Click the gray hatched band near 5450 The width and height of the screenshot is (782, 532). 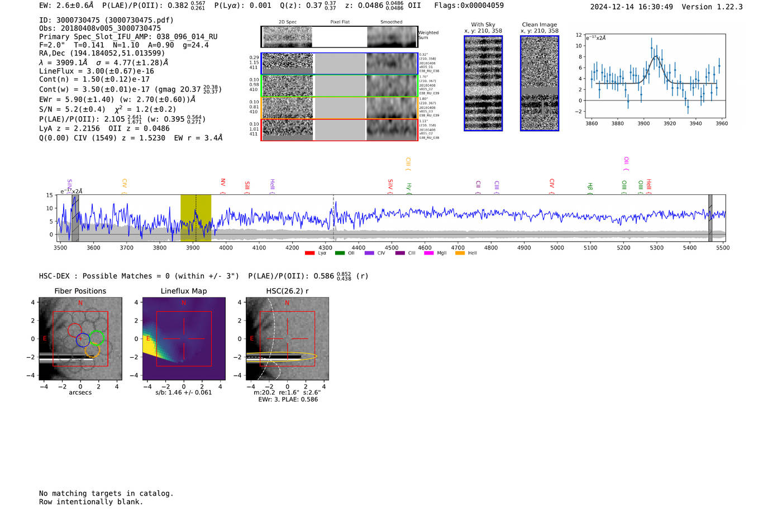(711, 218)
